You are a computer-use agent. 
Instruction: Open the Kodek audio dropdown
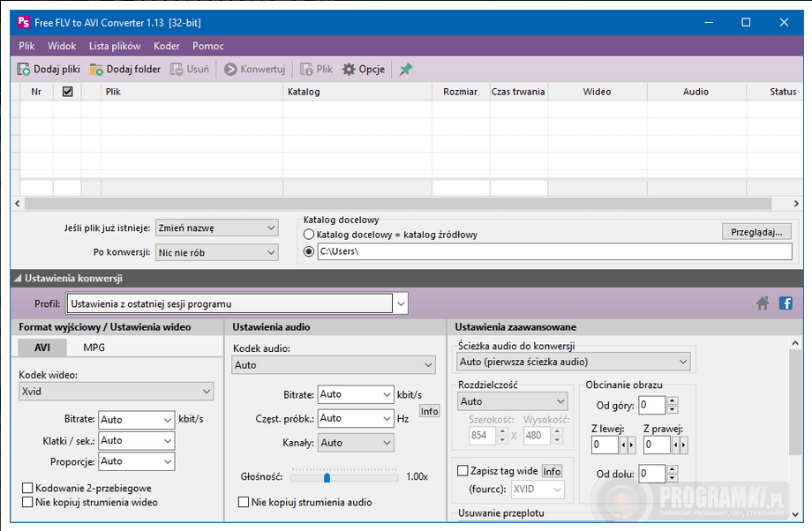tap(334, 365)
